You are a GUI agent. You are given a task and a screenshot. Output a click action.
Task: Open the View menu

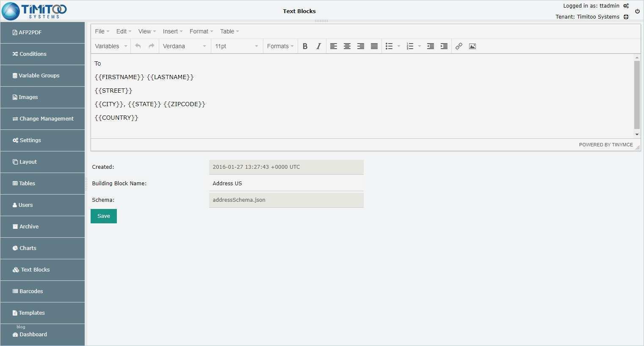coord(147,31)
